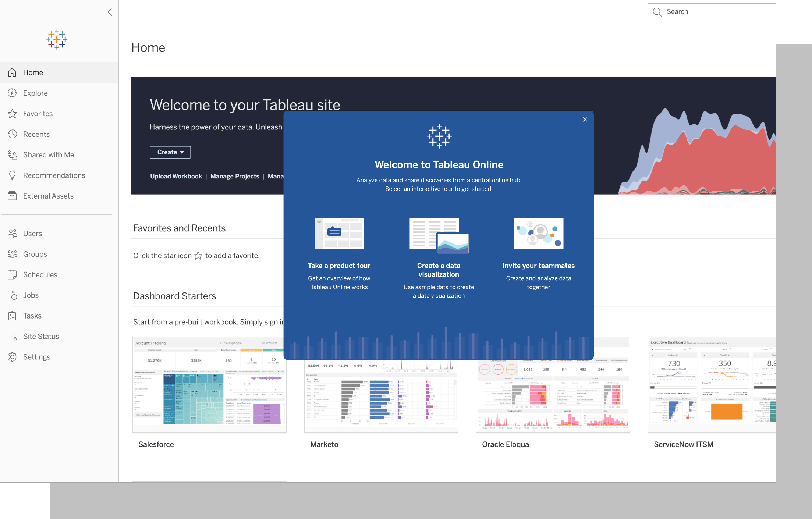Click Invite your teammates heading

click(539, 266)
